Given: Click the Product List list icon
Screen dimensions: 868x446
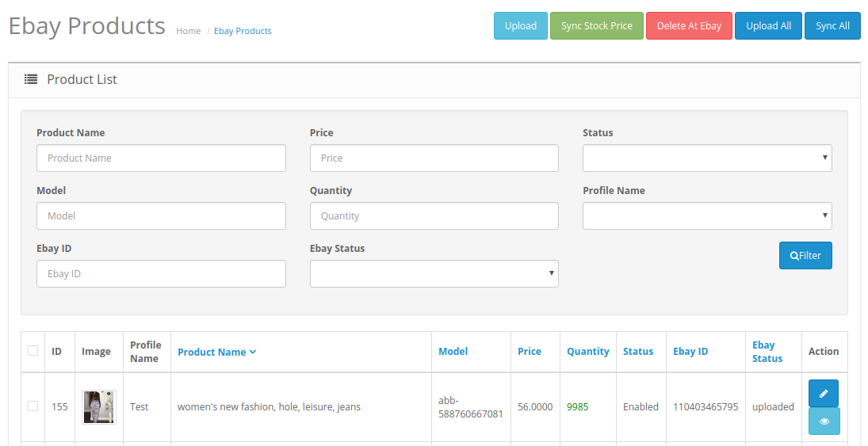Looking at the screenshot, I should click(x=31, y=79).
